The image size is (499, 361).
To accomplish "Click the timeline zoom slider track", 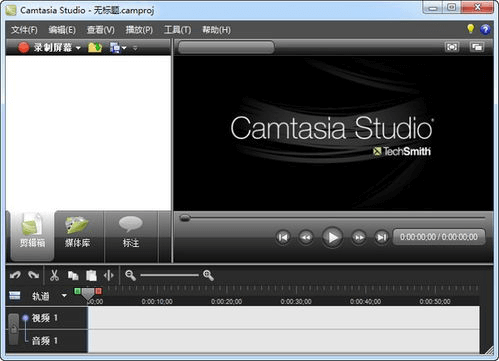I will click(x=169, y=275).
